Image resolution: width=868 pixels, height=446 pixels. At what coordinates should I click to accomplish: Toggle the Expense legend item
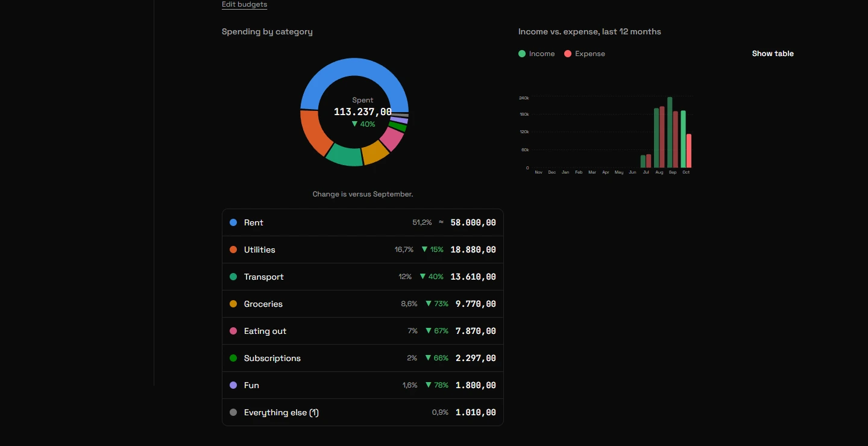(585, 54)
